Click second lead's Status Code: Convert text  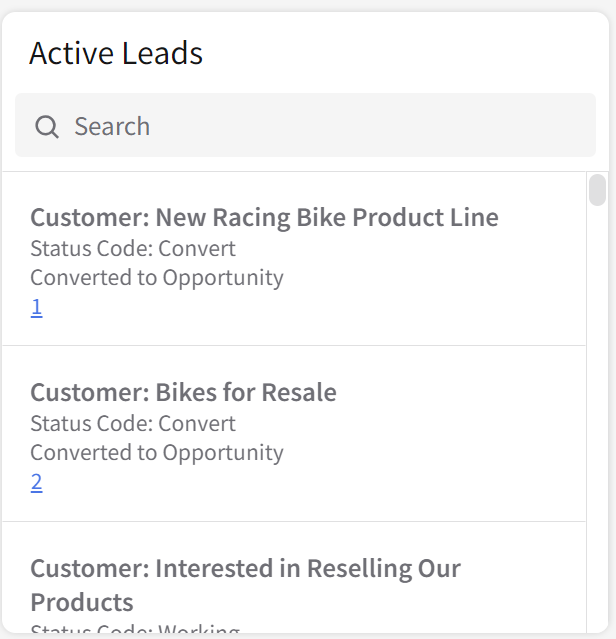(x=133, y=423)
